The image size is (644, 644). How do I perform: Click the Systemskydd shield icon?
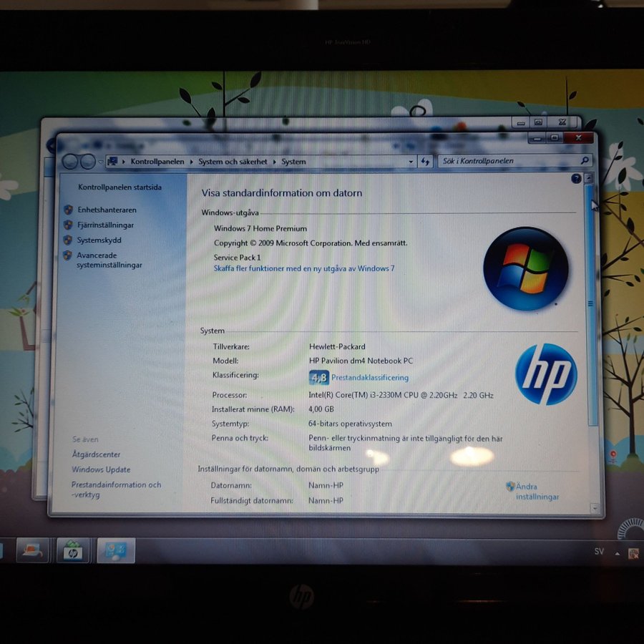(x=68, y=240)
